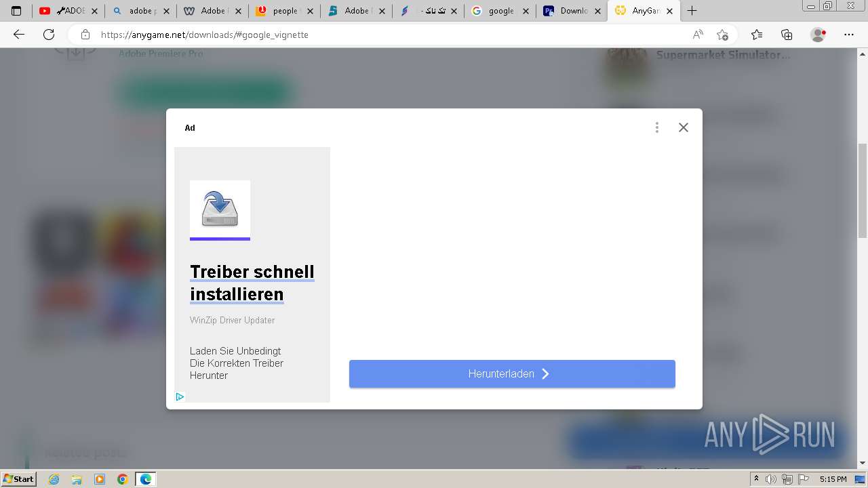Viewport: 868px width, 488px height.
Task: Open Settings and more ellipsis menu
Action: coord(849,35)
